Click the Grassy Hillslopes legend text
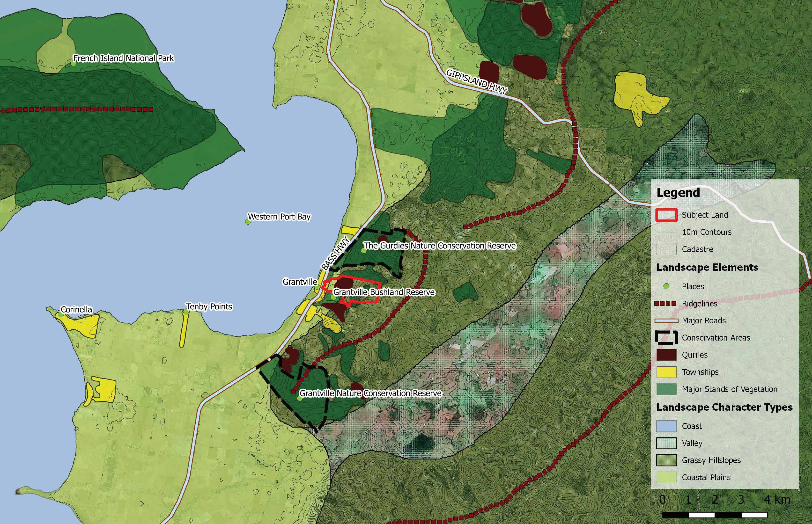This screenshot has width=812, height=524. tap(711, 460)
